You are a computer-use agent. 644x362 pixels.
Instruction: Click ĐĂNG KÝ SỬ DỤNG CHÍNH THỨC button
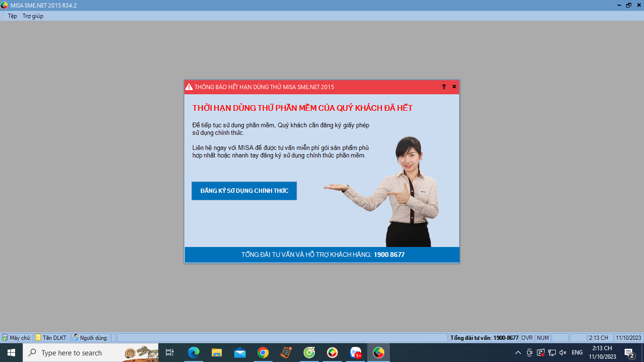pyautogui.click(x=244, y=191)
